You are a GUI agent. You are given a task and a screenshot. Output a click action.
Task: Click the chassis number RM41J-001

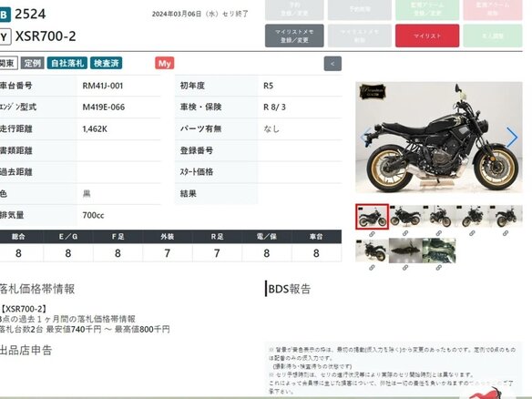point(103,86)
